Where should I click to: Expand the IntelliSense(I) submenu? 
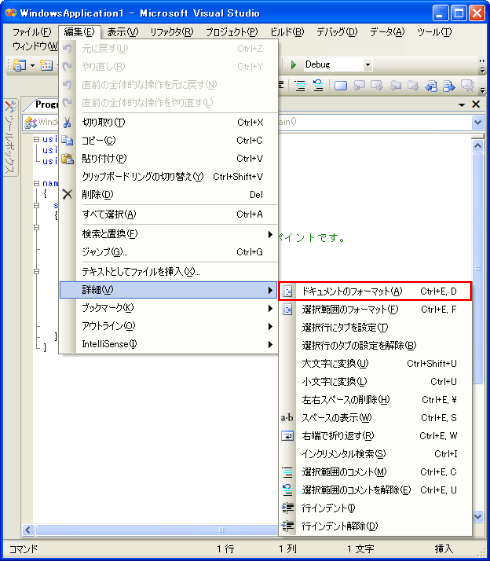pyautogui.click(x=168, y=344)
